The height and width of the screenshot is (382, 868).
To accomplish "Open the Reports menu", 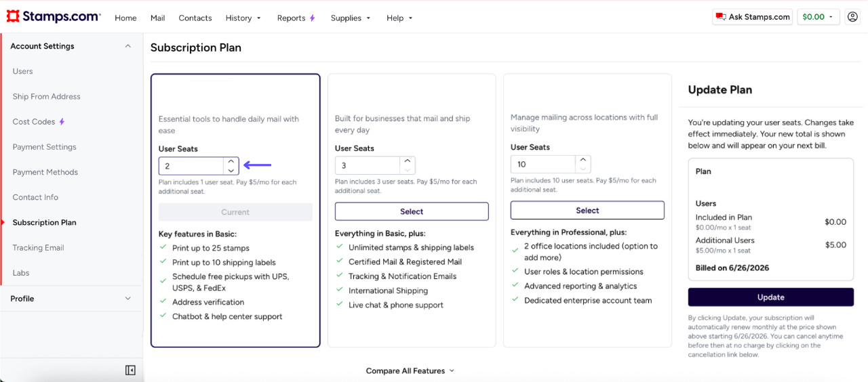I will click(296, 18).
